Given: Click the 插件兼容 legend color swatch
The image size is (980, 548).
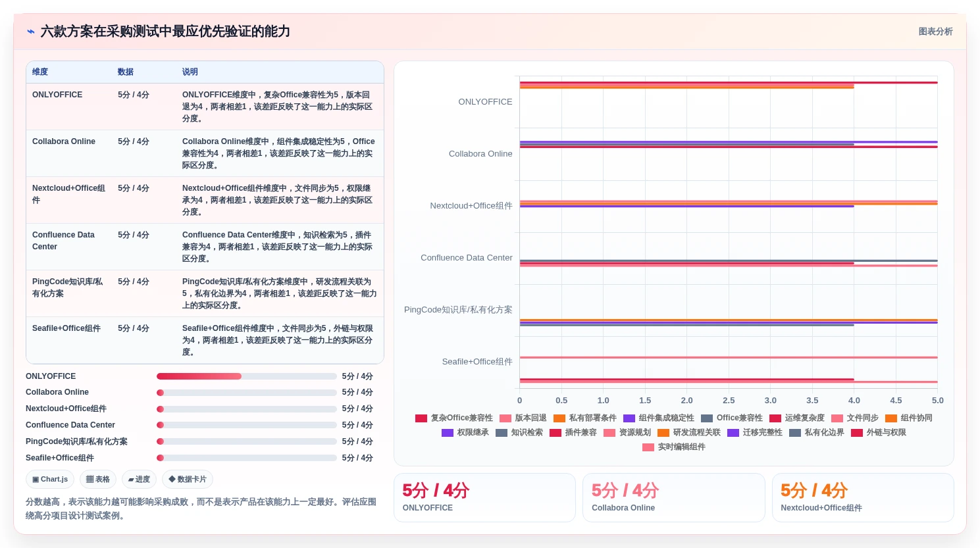Looking at the screenshot, I should tap(555, 432).
